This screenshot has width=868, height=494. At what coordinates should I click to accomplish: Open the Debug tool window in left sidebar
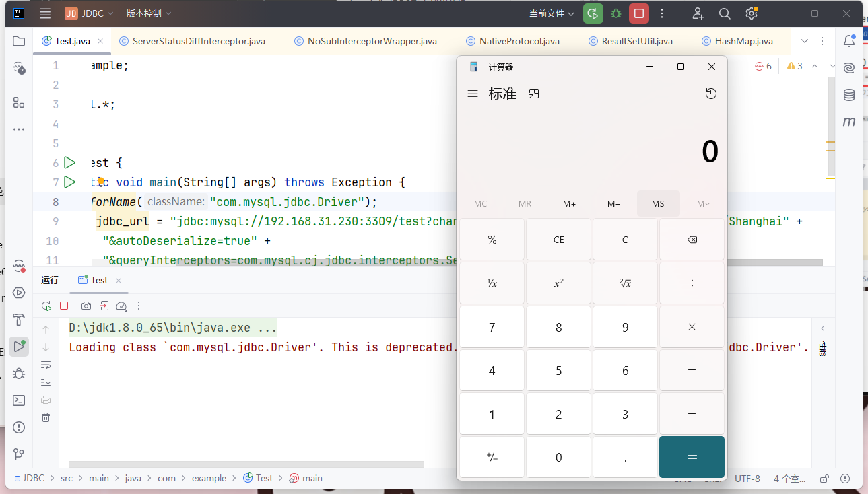coord(19,373)
